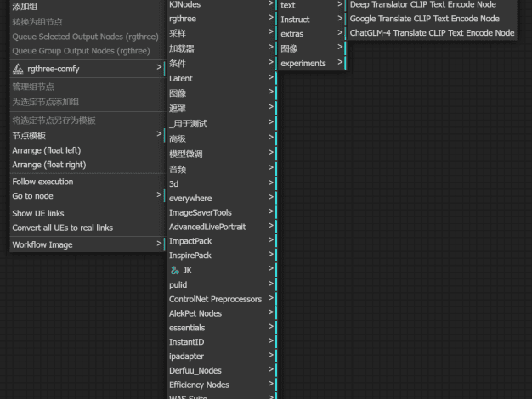Open 图像 in the AlekPet submenu
This screenshot has height=399, width=532.
tap(312, 48)
